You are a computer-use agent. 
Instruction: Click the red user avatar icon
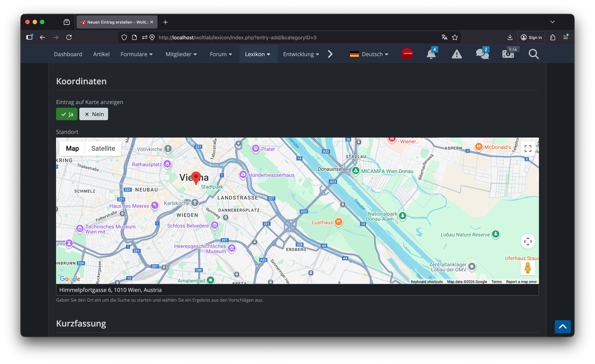407,54
